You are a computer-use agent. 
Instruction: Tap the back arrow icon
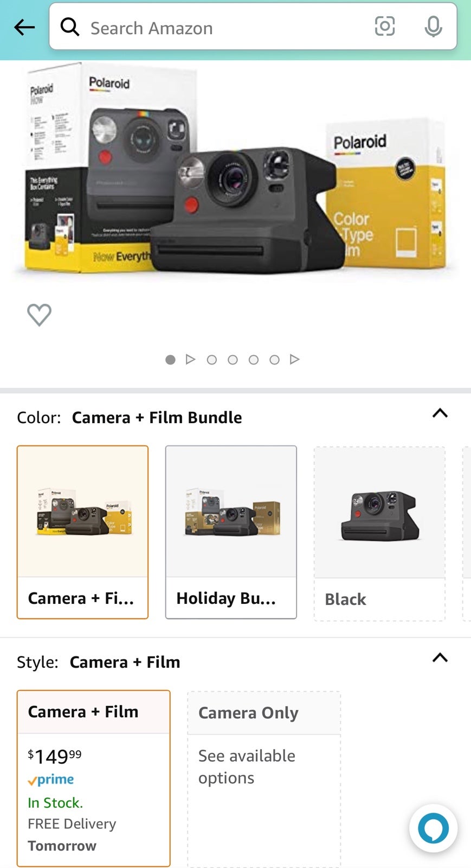point(24,27)
